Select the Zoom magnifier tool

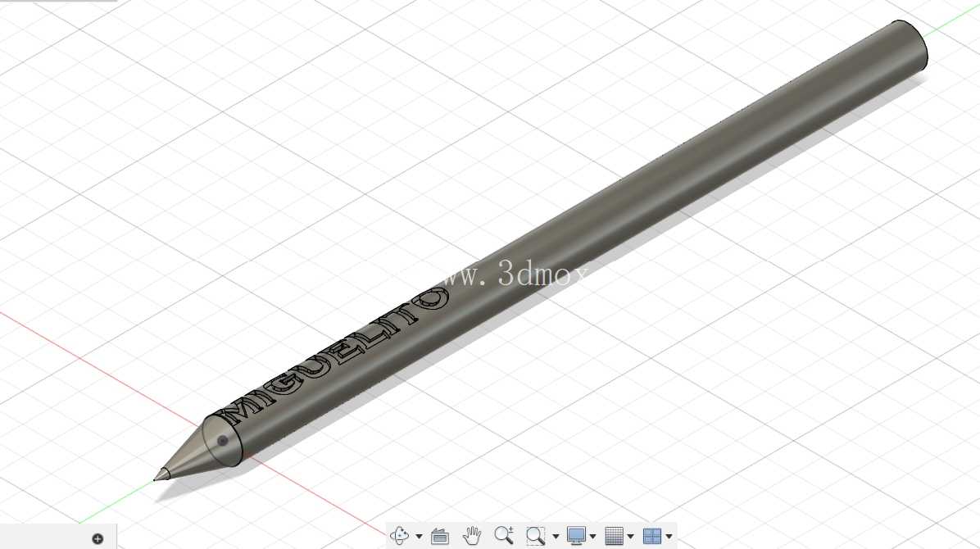coord(504,535)
